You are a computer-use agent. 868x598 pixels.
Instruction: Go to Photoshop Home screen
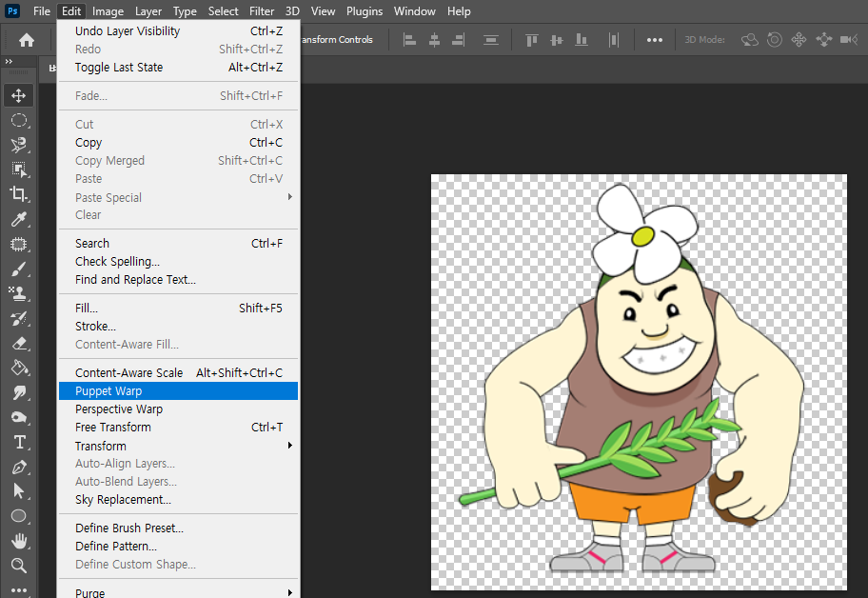tap(26, 40)
